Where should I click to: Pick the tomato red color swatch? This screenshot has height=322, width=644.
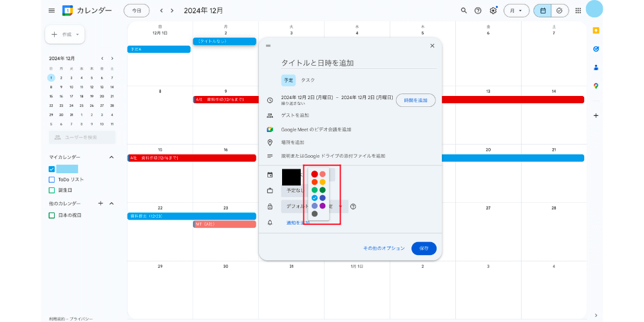(315, 174)
